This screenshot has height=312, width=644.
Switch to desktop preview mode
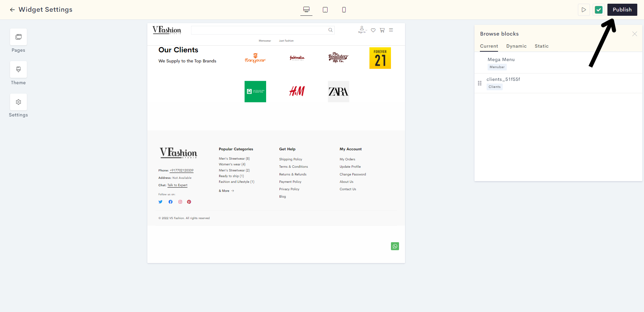coord(306,10)
